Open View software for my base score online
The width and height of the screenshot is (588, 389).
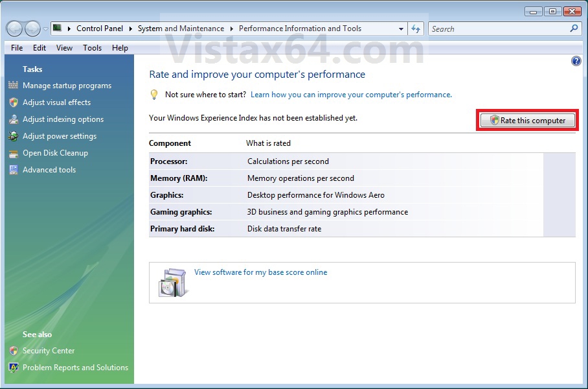(x=260, y=272)
